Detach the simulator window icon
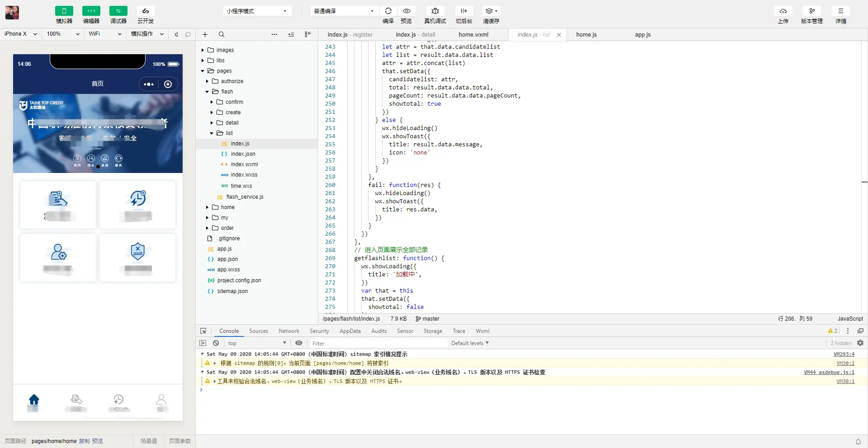The image size is (868, 448). [x=188, y=34]
